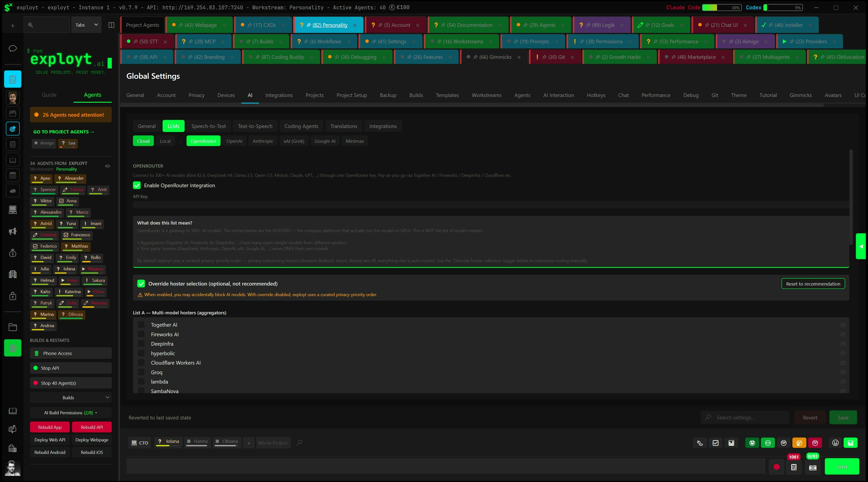Screen dimensions: 868x482
Task: Check the DeepInfra hoster
Action: coord(141,344)
